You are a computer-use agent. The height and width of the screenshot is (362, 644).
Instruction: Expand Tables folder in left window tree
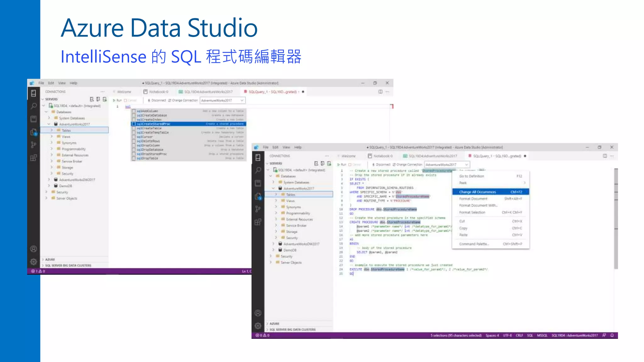[52, 130]
